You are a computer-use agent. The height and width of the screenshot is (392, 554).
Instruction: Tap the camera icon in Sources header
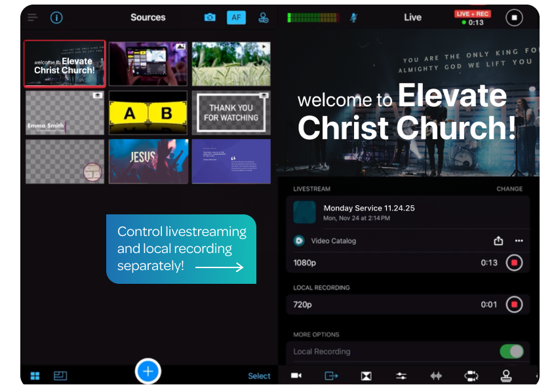210,18
